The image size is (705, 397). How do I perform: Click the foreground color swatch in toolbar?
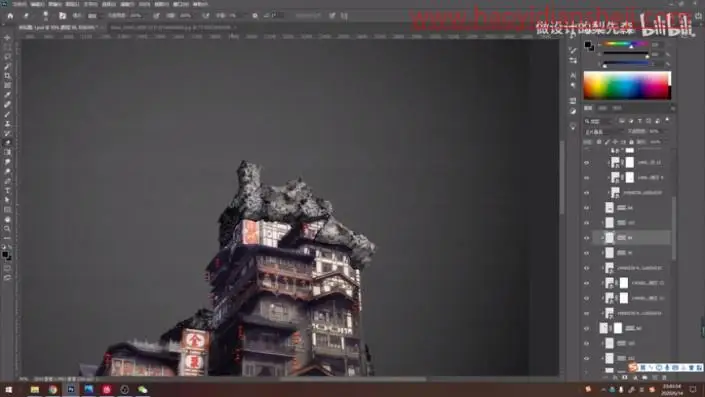[5, 254]
